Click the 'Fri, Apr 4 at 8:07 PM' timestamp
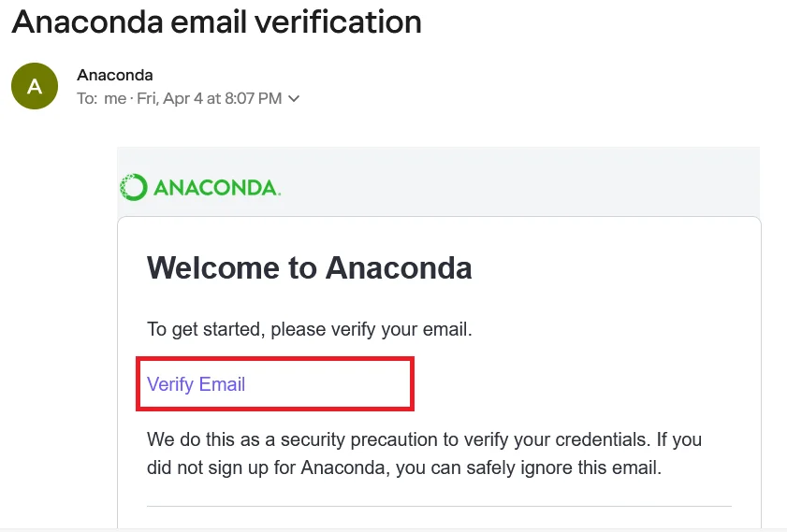Image resolution: width=787 pixels, height=532 pixels. [208, 99]
